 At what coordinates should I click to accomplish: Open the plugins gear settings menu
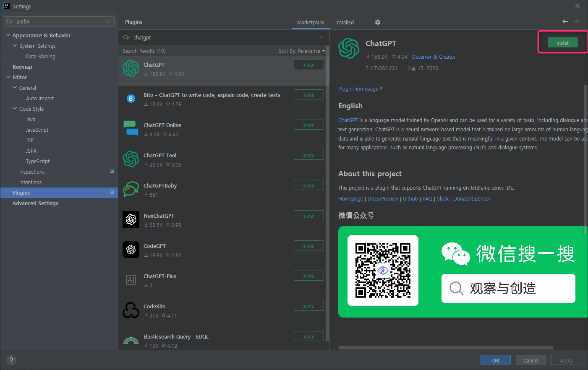tap(377, 22)
